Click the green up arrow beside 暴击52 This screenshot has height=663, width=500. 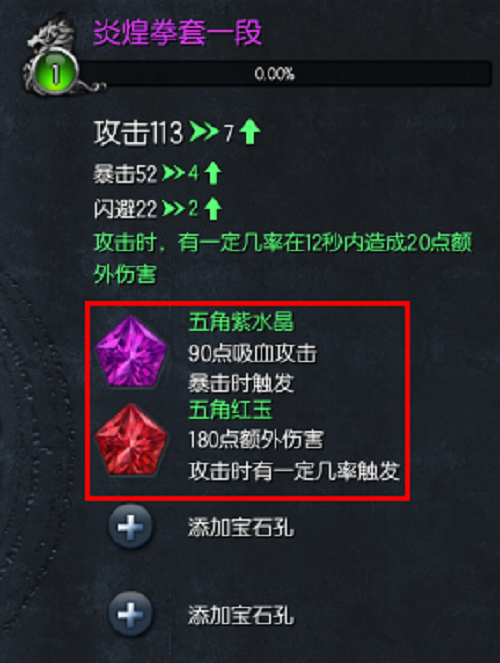point(213,174)
